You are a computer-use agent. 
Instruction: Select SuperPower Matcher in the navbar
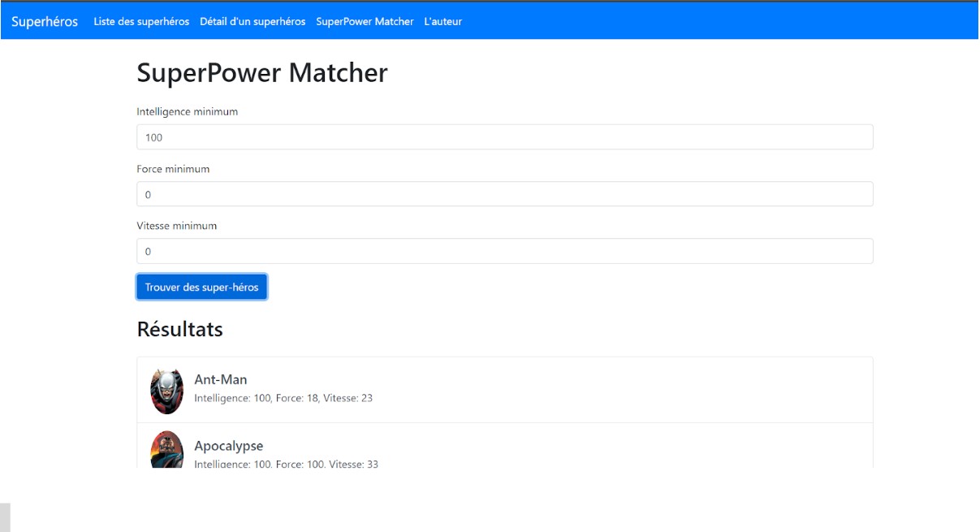pyautogui.click(x=365, y=22)
